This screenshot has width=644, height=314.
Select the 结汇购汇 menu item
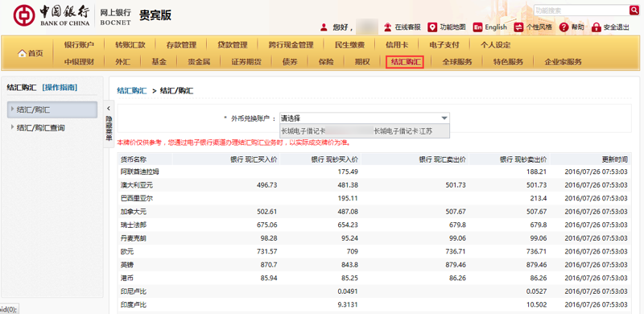coord(405,62)
